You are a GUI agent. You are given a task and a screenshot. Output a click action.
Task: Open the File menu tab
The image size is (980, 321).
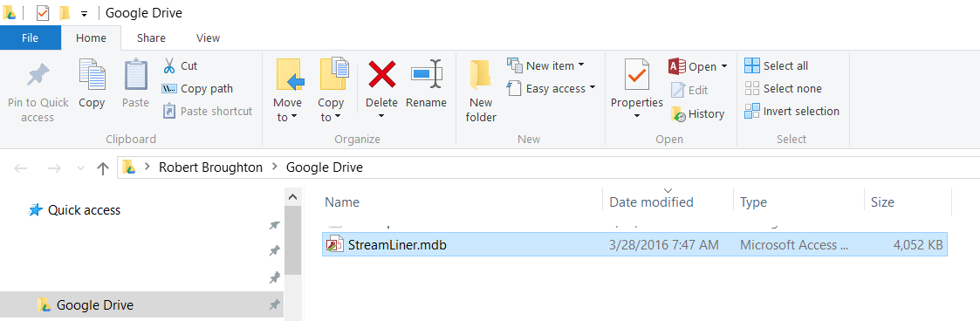[30, 38]
